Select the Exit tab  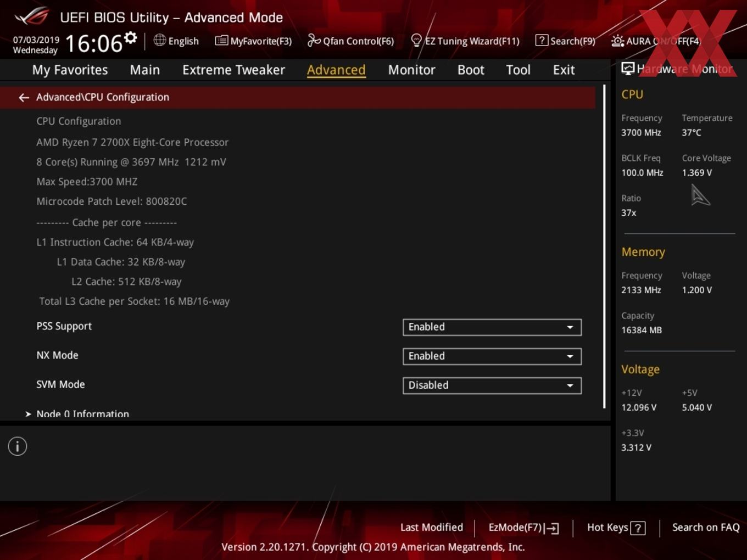click(564, 70)
